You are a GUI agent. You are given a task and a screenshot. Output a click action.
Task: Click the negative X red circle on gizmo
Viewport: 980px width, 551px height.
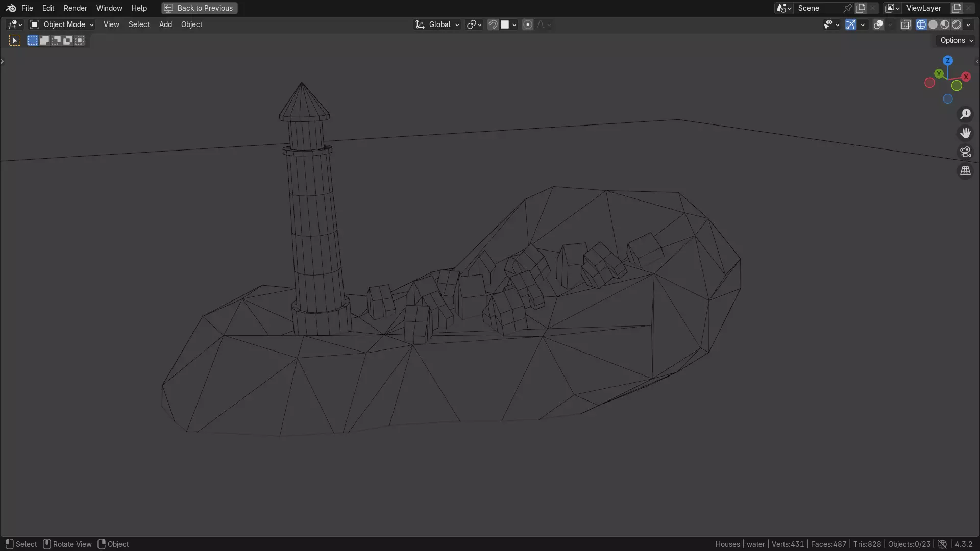click(x=929, y=83)
